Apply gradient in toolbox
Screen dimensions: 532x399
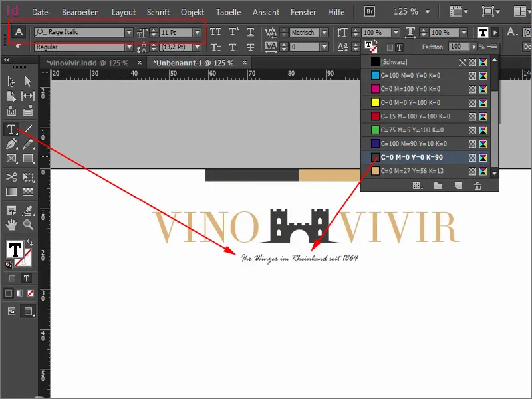click(19, 293)
